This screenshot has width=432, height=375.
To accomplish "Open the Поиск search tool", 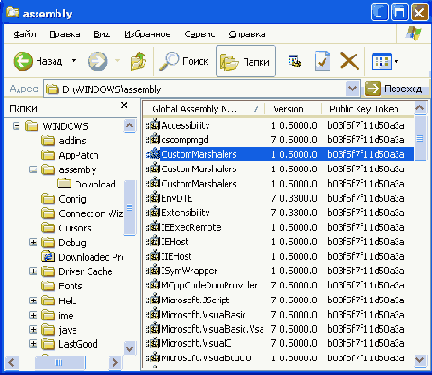I will [183, 61].
